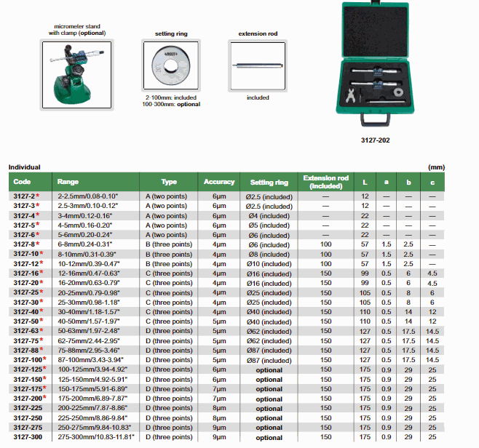Click the Individual heading above the table

point(24,167)
